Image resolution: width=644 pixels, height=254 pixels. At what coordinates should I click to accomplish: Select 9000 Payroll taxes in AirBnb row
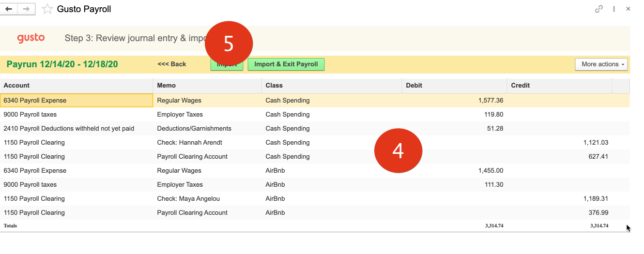(77, 184)
